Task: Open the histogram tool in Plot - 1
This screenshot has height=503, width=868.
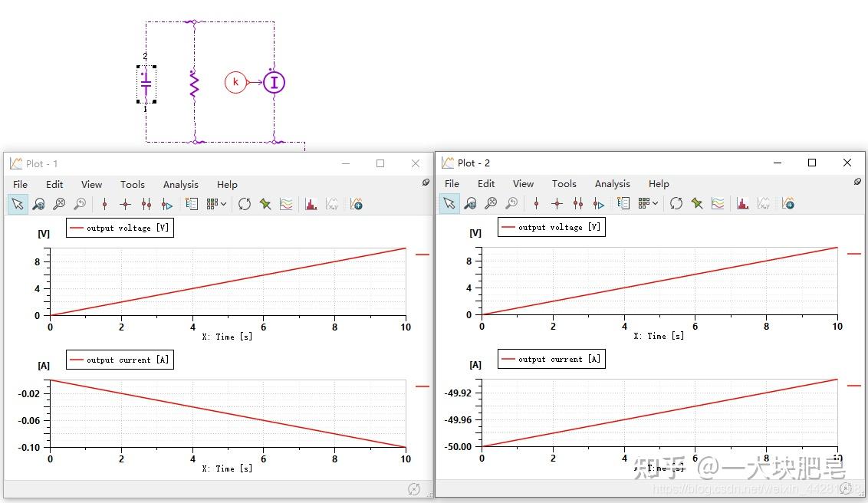Action: tap(311, 204)
